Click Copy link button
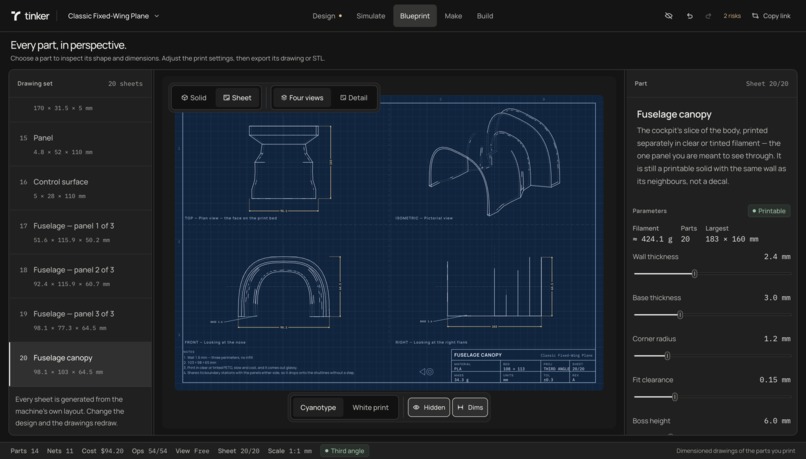This screenshot has height=459, width=806. (771, 16)
